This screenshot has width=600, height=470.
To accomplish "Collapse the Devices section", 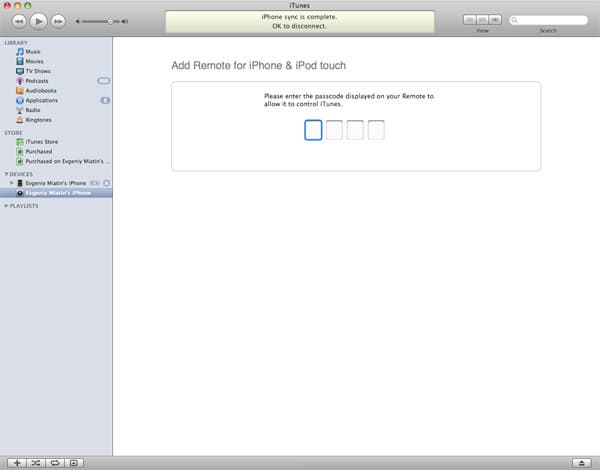I will pos(6,174).
